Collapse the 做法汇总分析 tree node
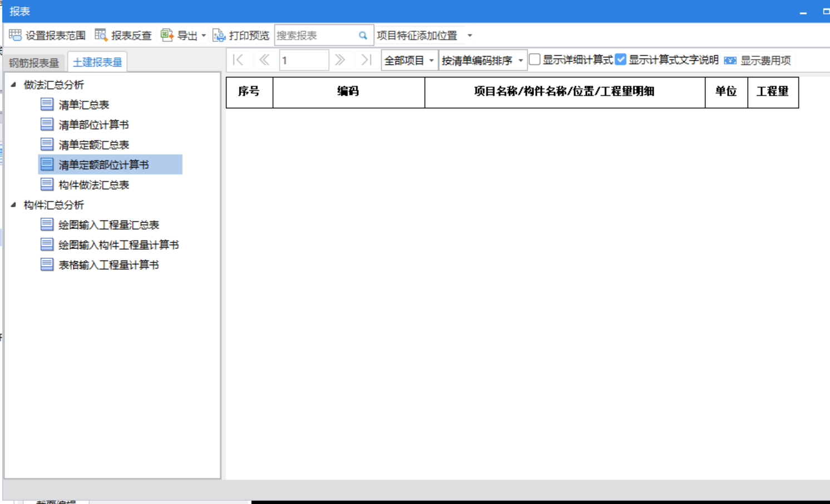 pos(13,85)
